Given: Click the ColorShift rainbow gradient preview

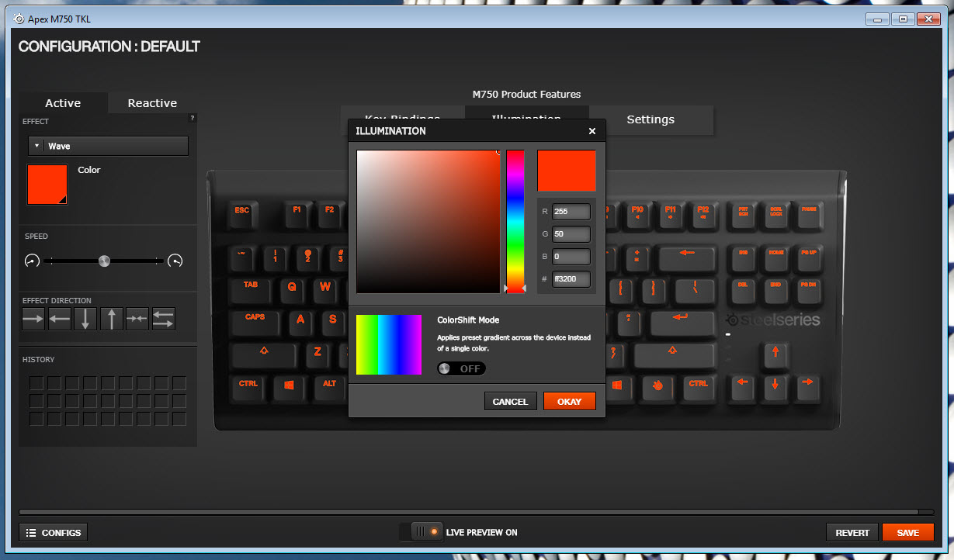Looking at the screenshot, I should 389,345.
